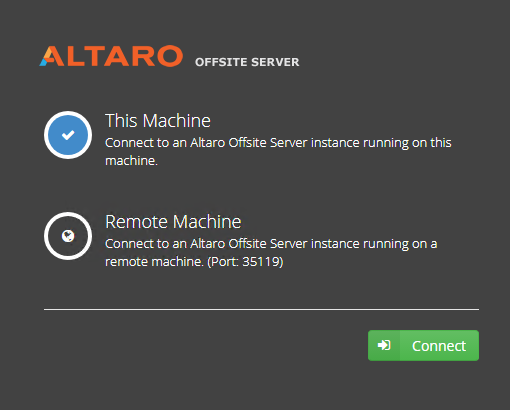Click the Altaro logo
Screen dimensions: 510x410
point(111,56)
